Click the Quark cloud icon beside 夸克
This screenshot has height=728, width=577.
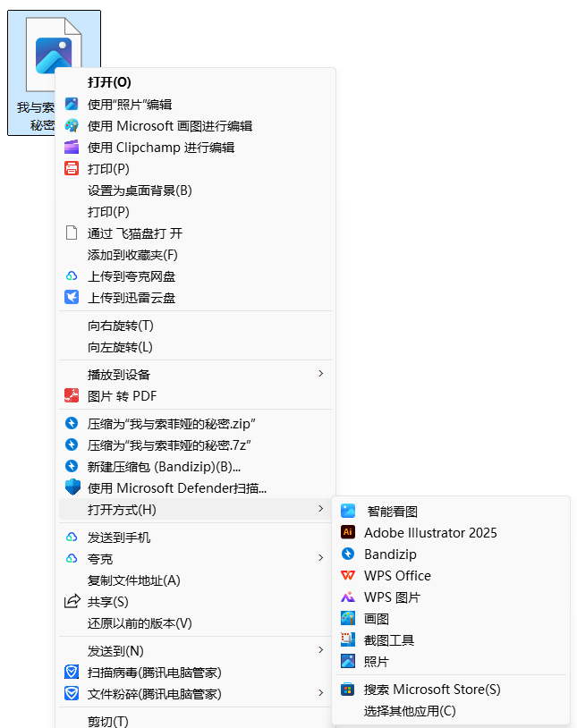(x=72, y=559)
